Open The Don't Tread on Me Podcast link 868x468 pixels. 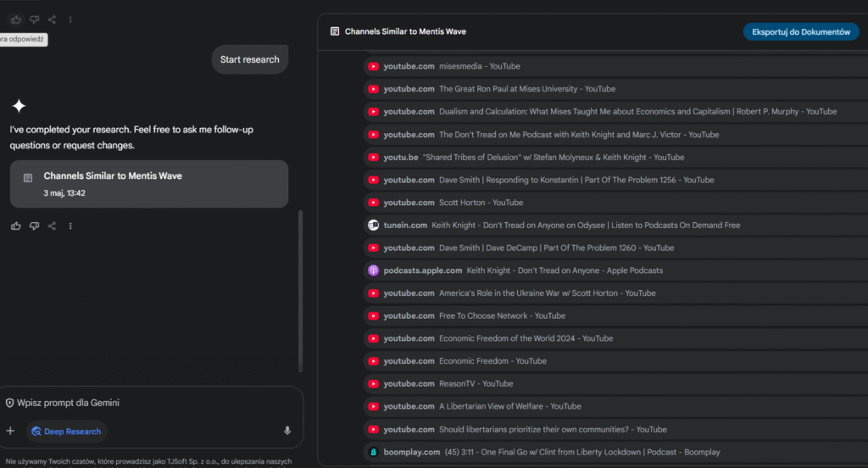click(615, 135)
